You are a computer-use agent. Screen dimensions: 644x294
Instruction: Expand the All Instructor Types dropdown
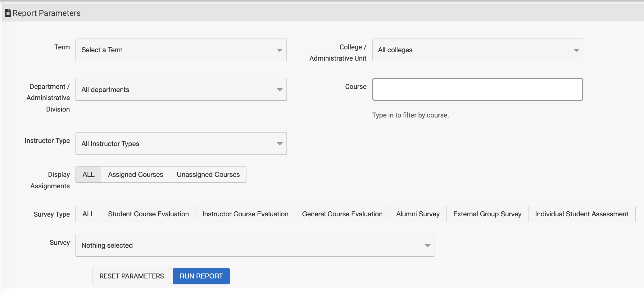pos(181,144)
